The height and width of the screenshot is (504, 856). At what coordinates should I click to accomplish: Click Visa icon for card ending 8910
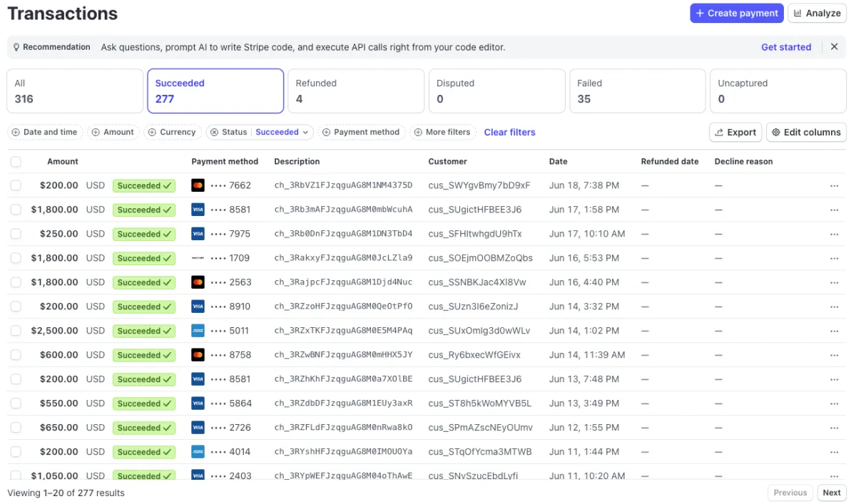198,307
